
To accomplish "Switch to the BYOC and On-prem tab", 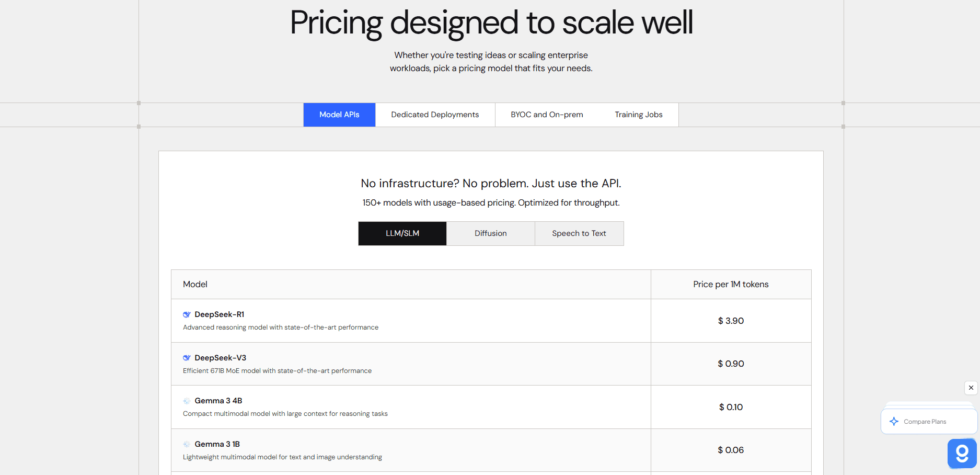I will coord(547,115).
